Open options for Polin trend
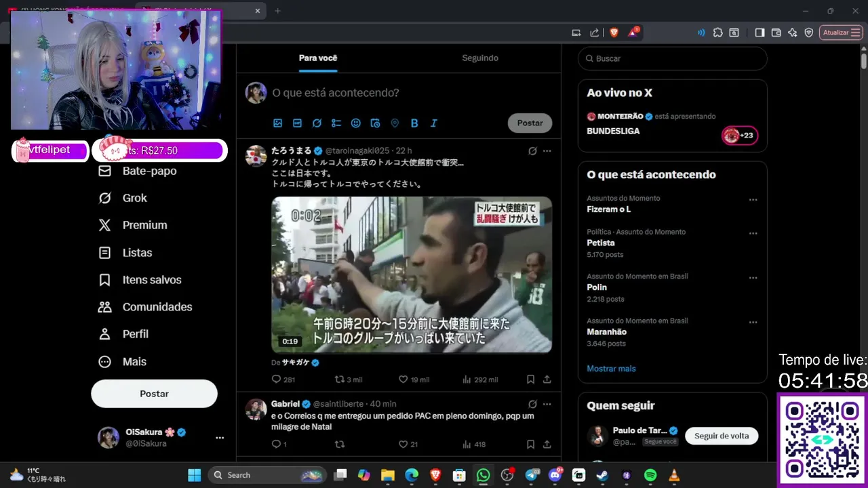The image size is (868, 488). point(753,278)
